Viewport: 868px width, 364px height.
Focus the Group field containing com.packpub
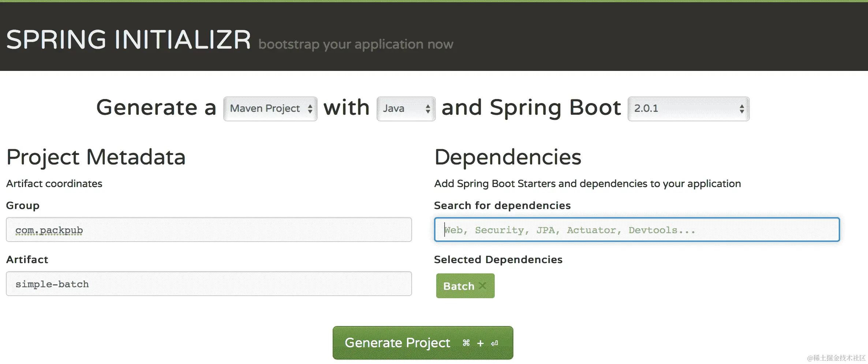tap(209, 230)
